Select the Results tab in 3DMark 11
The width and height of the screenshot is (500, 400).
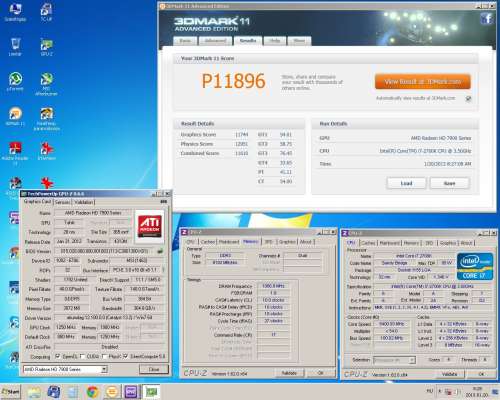pyautogui.click(x=248, y=40)
